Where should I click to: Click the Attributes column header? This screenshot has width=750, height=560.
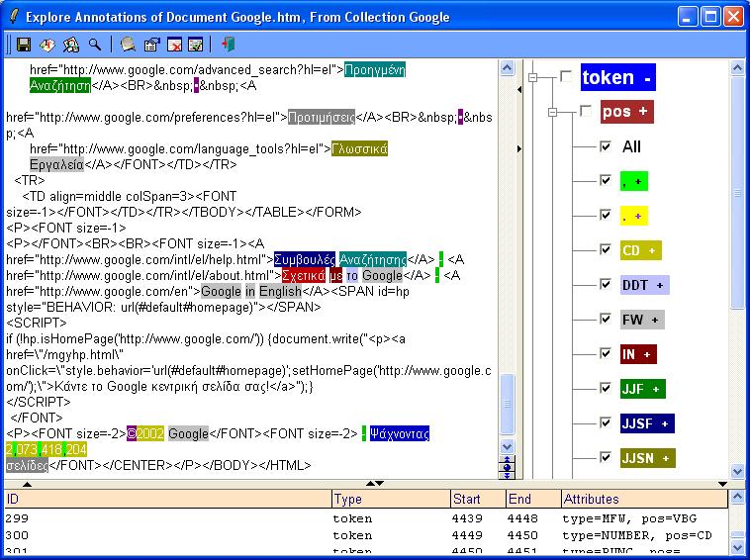645,499
